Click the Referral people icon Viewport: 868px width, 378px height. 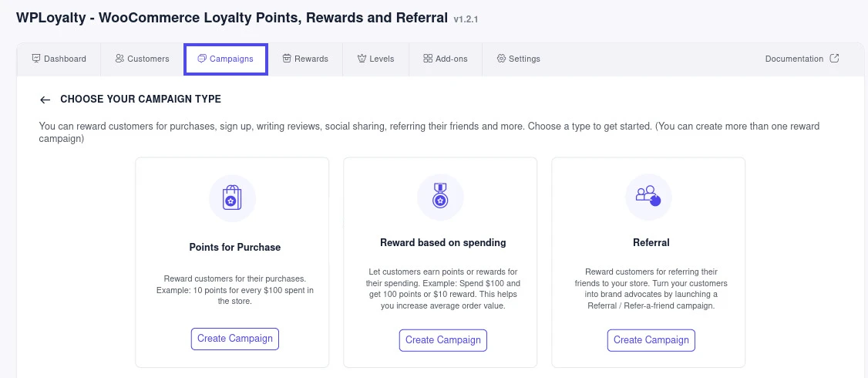(x=648, y=197)
